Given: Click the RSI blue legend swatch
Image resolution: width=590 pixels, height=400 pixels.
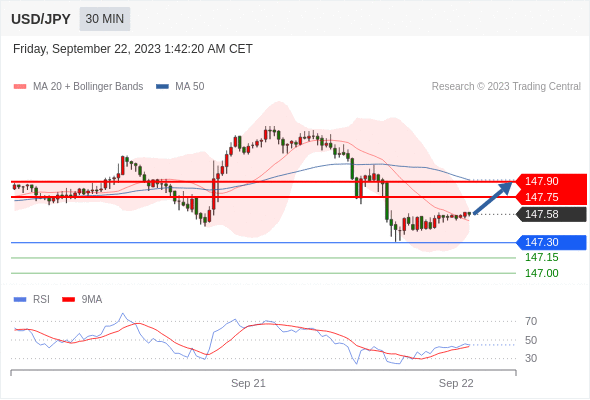Looking at the screenshot, I should point(20,300).
